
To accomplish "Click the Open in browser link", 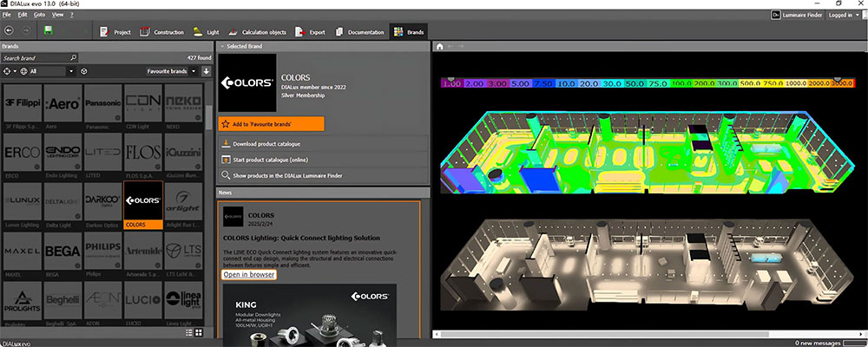I will tap(249, 274).
